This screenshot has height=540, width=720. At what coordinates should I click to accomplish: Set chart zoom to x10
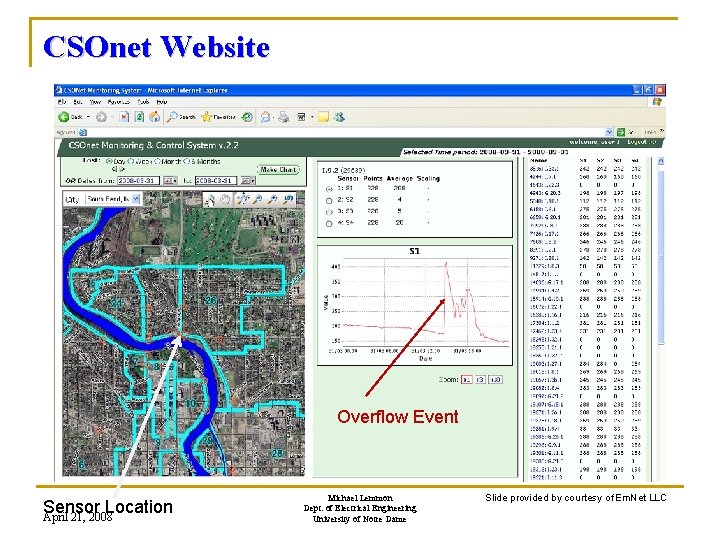495,380
